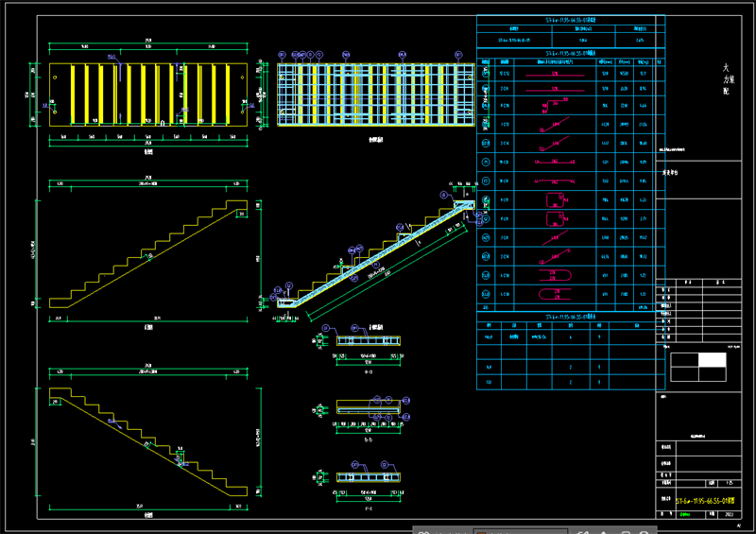The image size is (756, 534).
Task: Select the yellow ST-6a-1195-66 55-01 drawing title
Action: pos(705,501)
